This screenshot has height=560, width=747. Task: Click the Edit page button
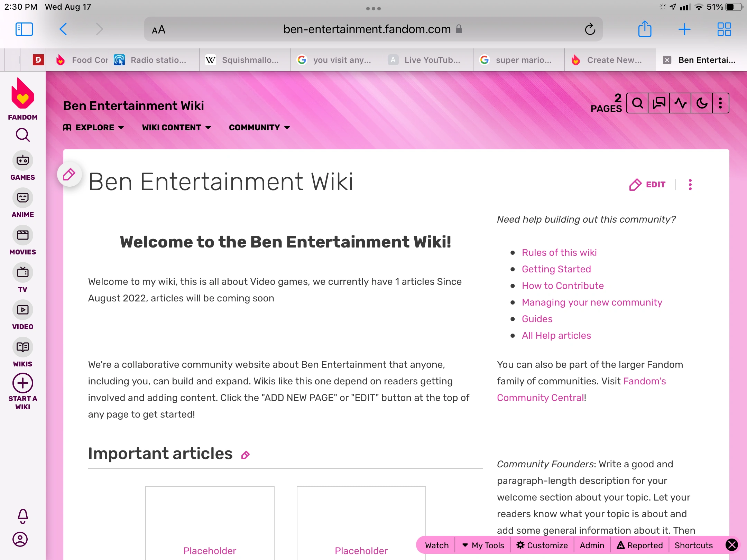[647, 185]
